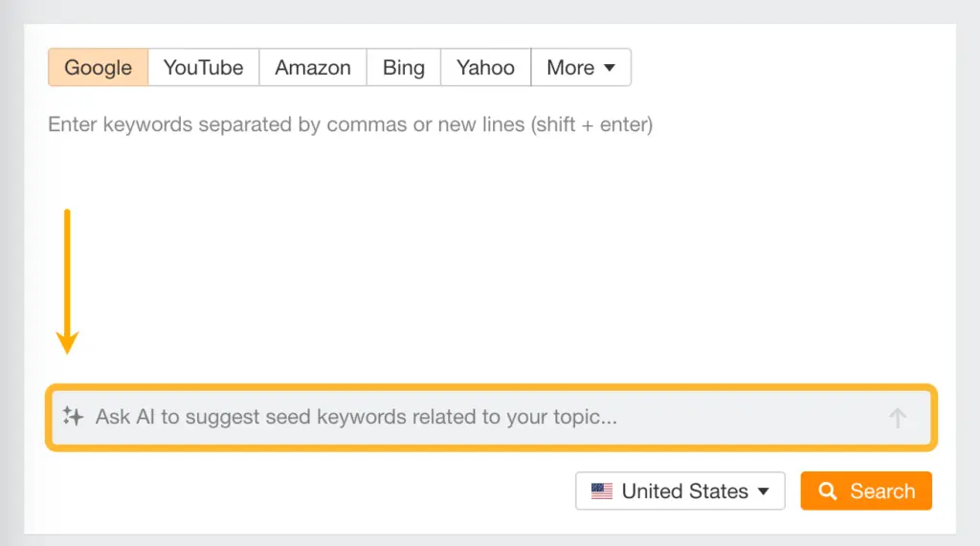Screen dimensions: 980x546
Task: Choose the Amazon tab
Action: tap(313, 68)
